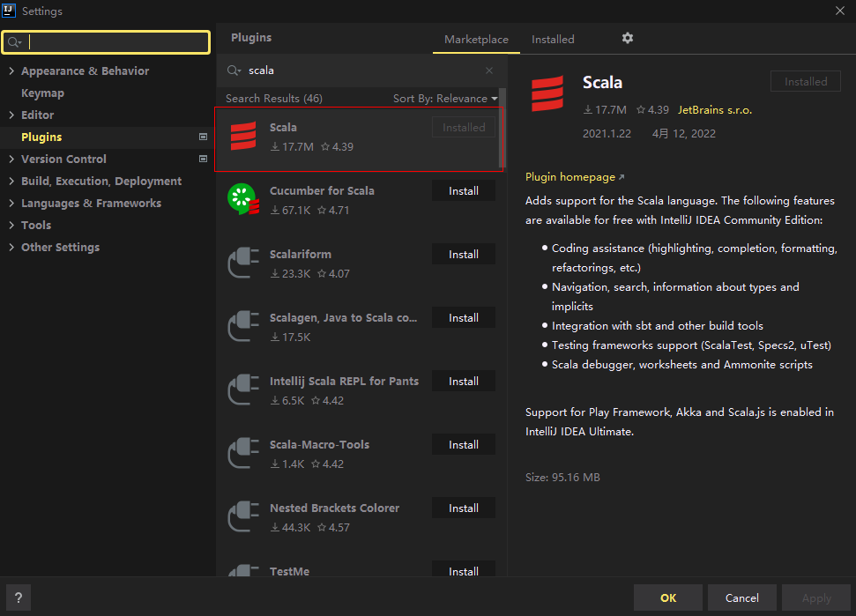Image resolution: width=856 pixels, height=616 pixels.
Task: Switch to the Marketplace tab
Action: 476,40
